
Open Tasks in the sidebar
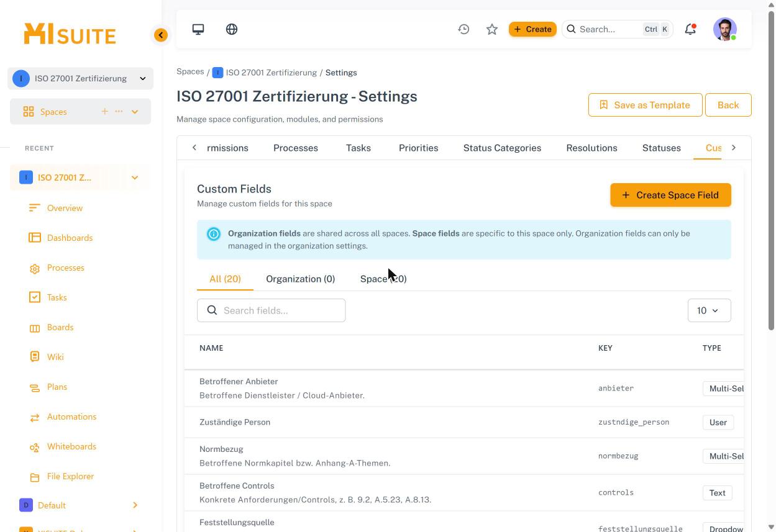point(57,297)
